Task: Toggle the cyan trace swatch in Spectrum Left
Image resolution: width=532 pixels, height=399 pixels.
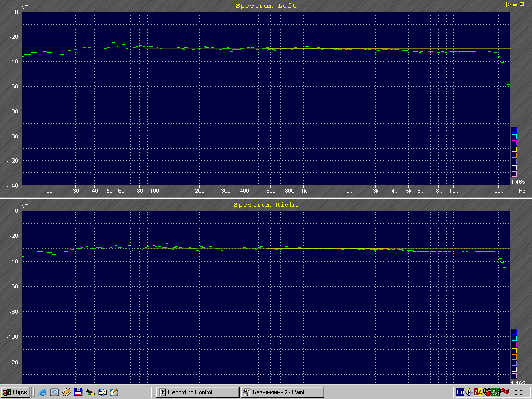Action: [514, 137]
